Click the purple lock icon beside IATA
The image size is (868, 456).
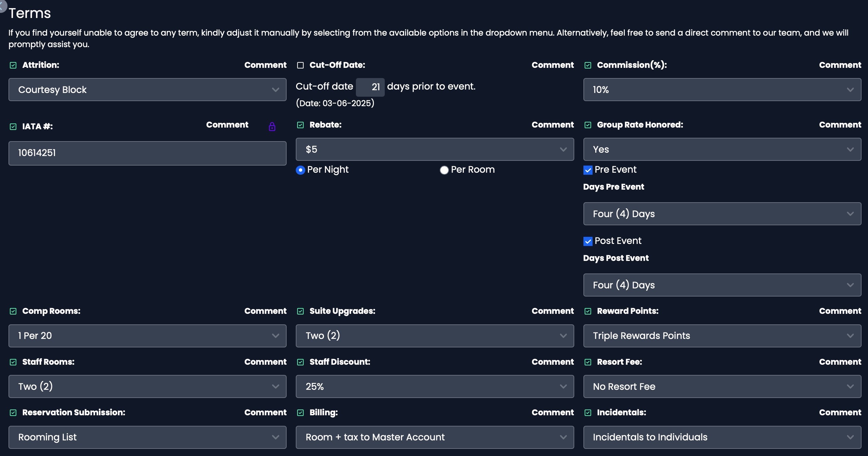pyautogui.click(x=272, y=127)
